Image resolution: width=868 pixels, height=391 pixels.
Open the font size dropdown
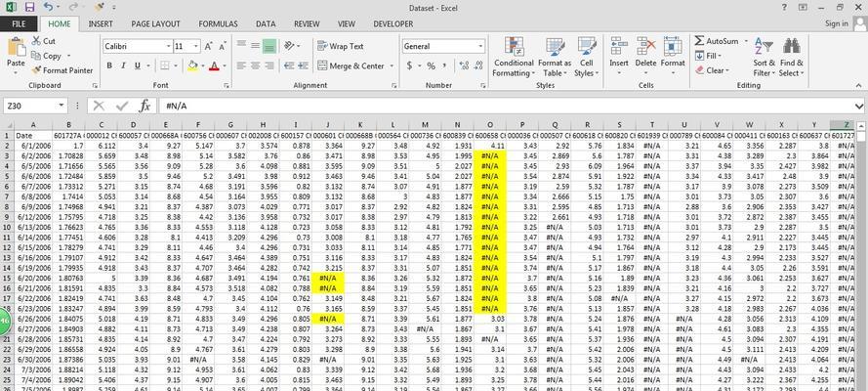196,47
